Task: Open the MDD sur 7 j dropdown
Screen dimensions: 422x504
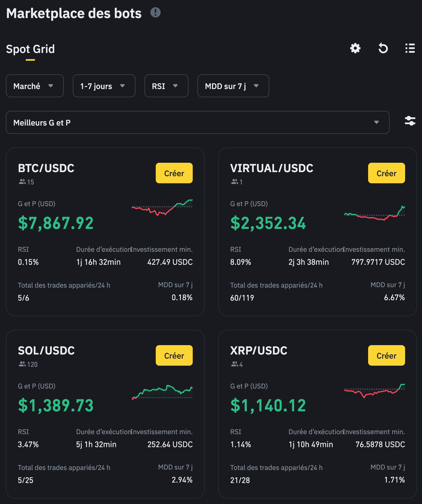Action: pos(233,86)
